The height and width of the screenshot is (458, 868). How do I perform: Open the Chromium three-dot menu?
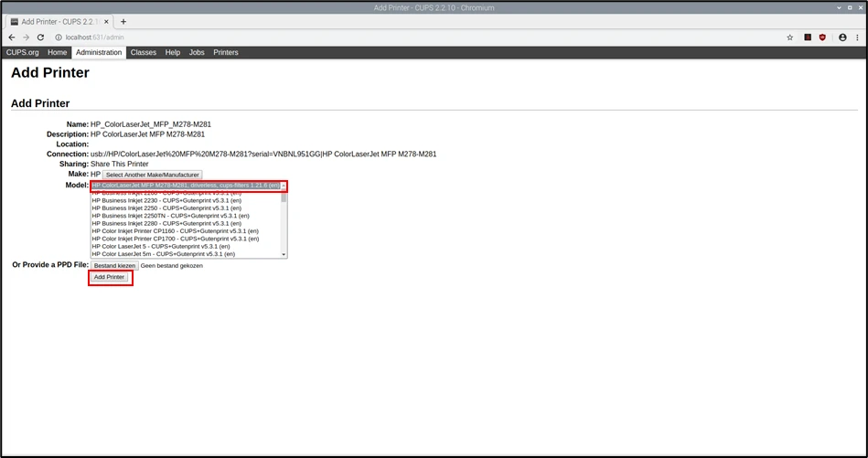(x=858, y=37)
